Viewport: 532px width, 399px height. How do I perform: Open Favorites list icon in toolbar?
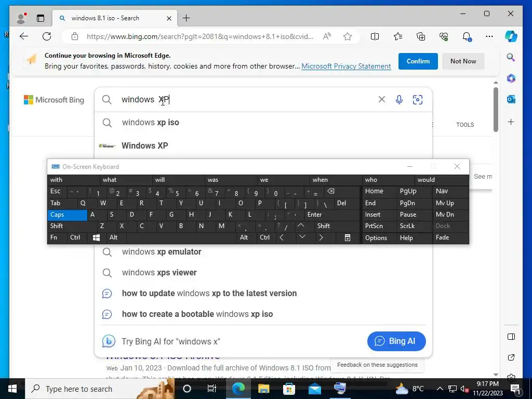tap(398, 36)
